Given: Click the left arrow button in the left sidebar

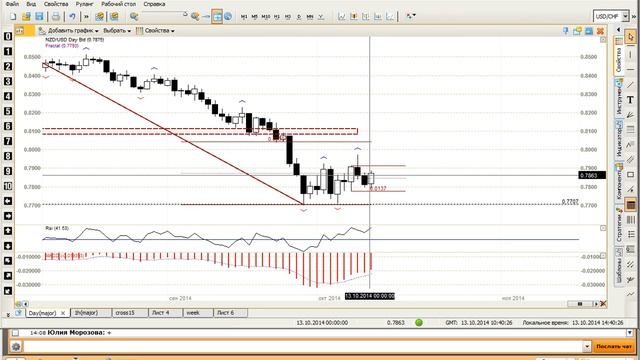Looking at the screenshot, I should point(8,201).
